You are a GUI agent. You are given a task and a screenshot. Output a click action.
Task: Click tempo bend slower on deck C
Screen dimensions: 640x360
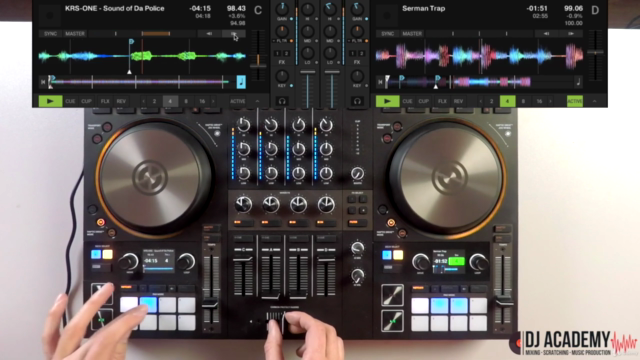pos(209,34)
